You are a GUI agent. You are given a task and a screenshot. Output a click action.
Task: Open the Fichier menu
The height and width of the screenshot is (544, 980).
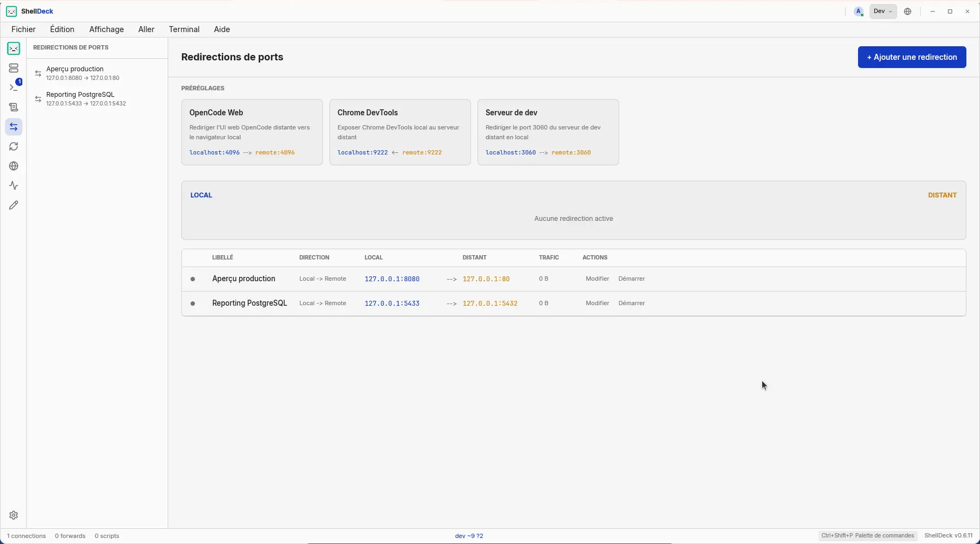[23, 29]
